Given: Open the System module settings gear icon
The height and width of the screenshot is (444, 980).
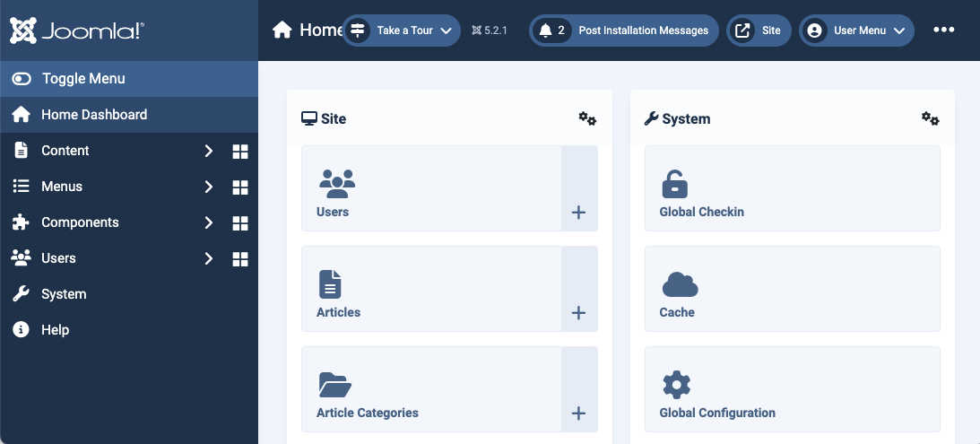Looking at the screenshot, I should [931, 118].
